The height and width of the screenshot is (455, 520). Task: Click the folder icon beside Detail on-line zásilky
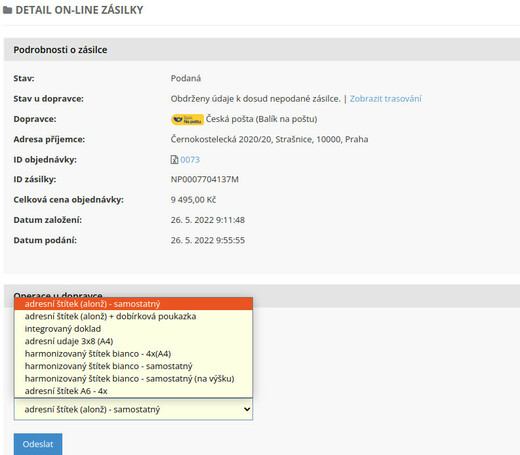7,10
